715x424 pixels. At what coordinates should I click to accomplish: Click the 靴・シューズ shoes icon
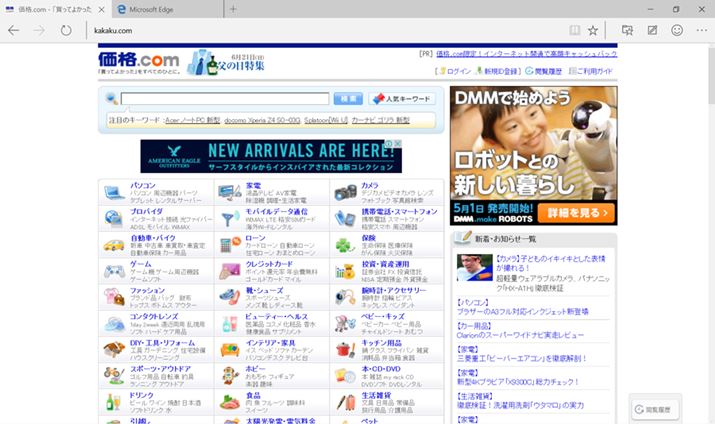230,297
